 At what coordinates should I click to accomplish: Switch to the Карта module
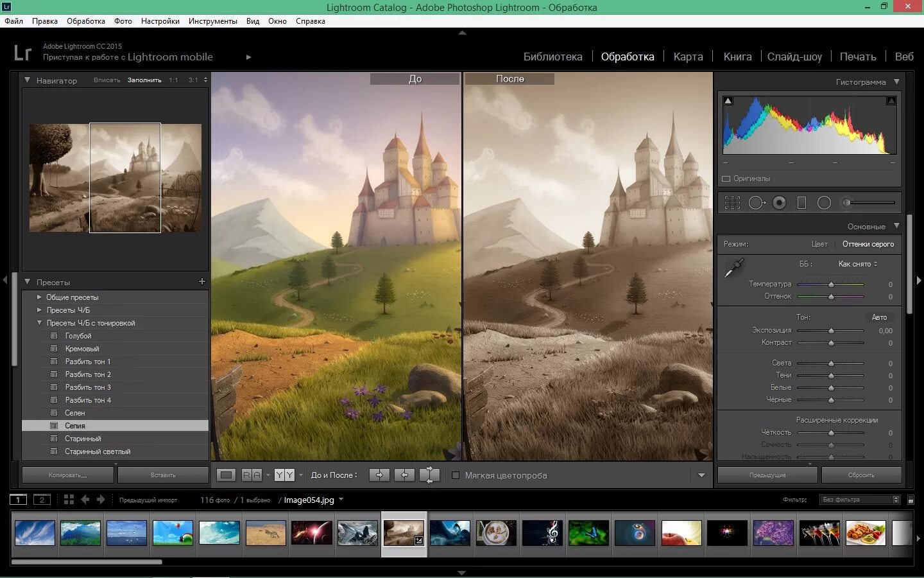coord(689,57)
